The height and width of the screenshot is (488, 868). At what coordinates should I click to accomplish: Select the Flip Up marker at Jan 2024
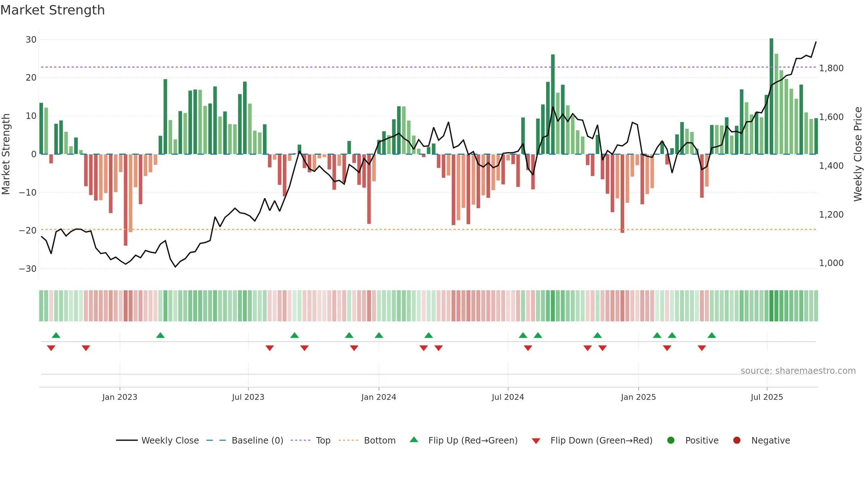pos(379,335)
